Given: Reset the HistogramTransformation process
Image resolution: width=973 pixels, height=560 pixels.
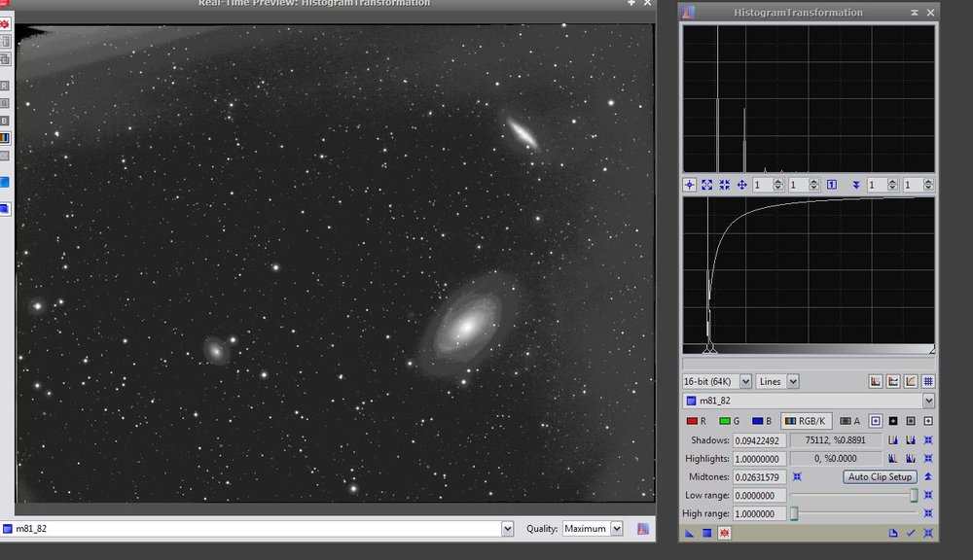Looking at the screenshot, I should [x=928, y=533].
